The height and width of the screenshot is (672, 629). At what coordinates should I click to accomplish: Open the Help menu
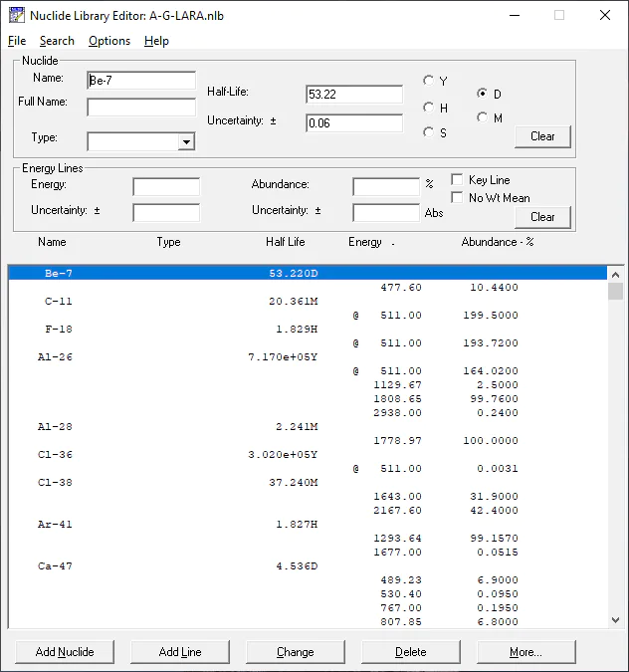pyautogui.click(x=156, y=41)
